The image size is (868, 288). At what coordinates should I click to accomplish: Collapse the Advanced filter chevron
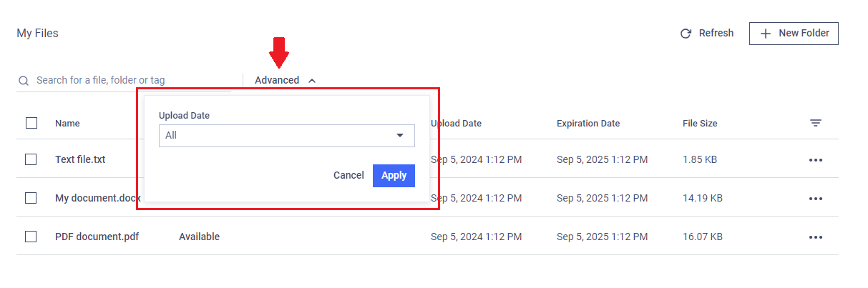click(312, 81)
